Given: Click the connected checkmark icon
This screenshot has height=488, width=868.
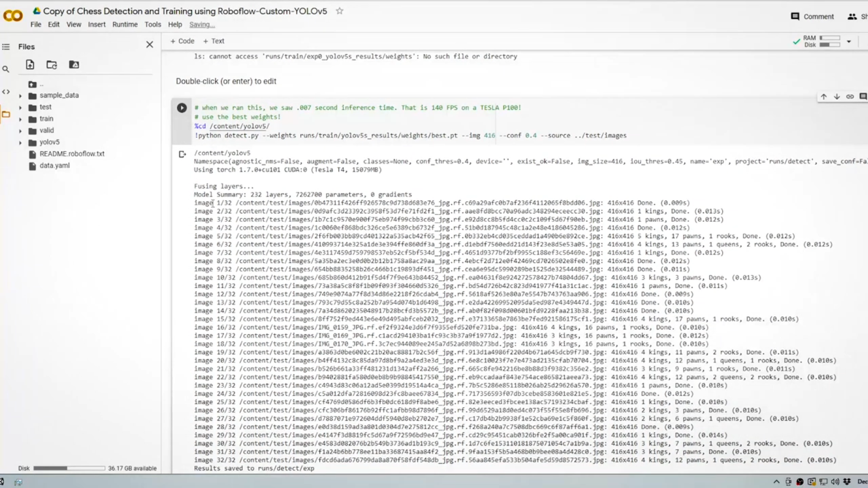Looking at the screenshot, I should click(x=796, y=42).
